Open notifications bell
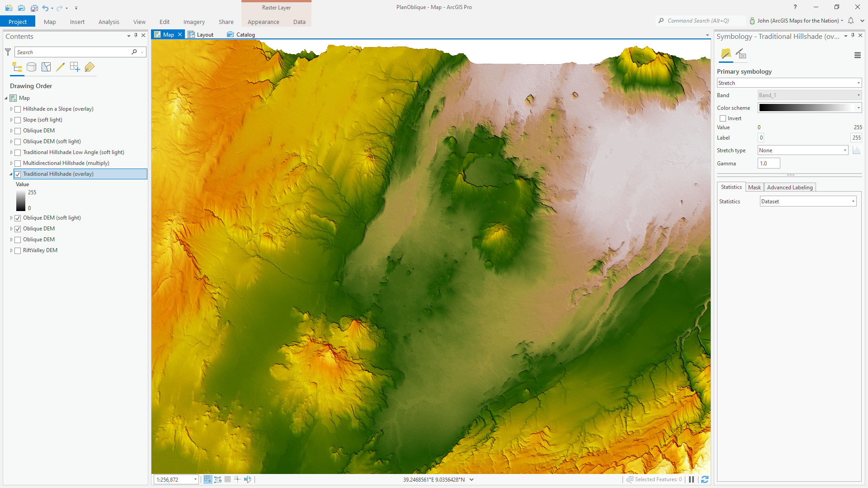The height and width of the screenshot is (488, 868). coord(851,21)
